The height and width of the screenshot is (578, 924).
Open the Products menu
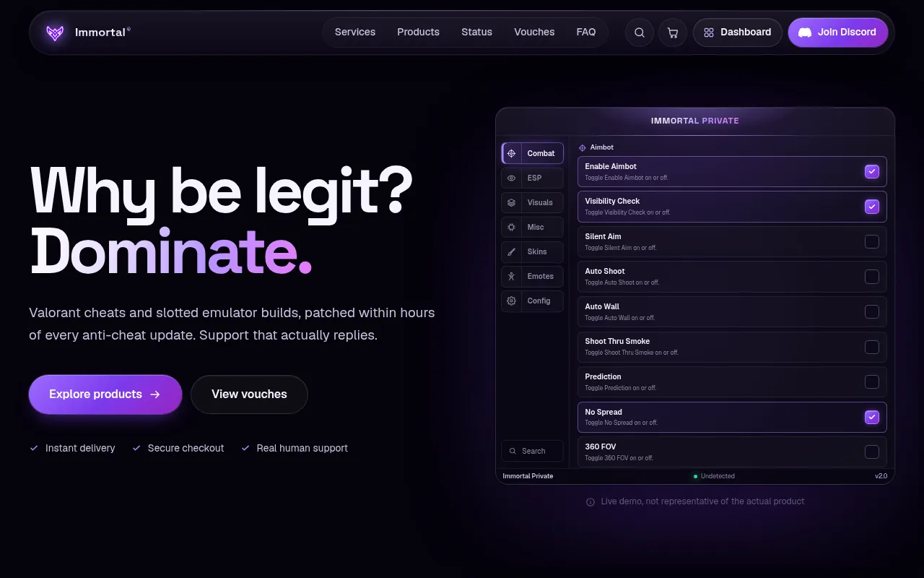(419, 33)
